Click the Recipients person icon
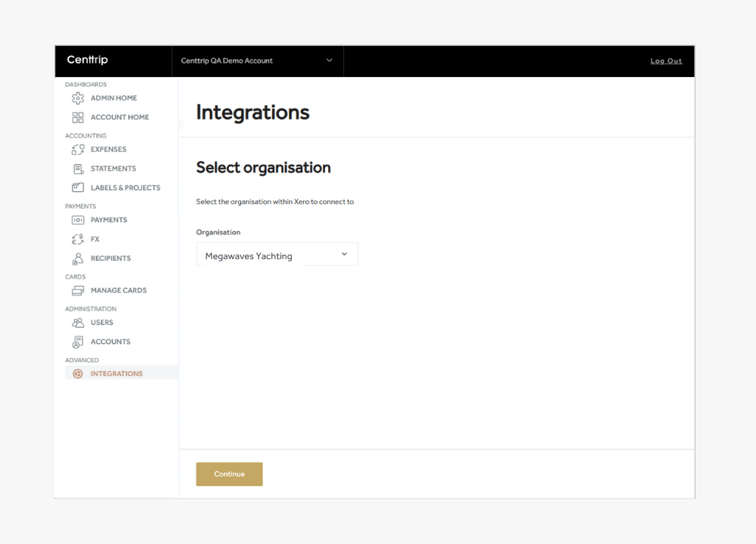 tap(78, 258)
